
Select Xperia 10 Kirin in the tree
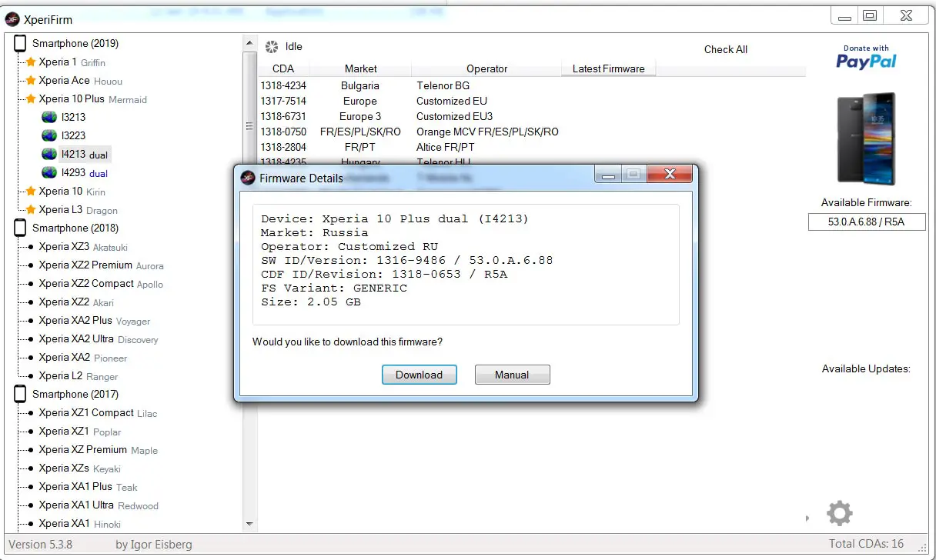click(x=72, y=192)
